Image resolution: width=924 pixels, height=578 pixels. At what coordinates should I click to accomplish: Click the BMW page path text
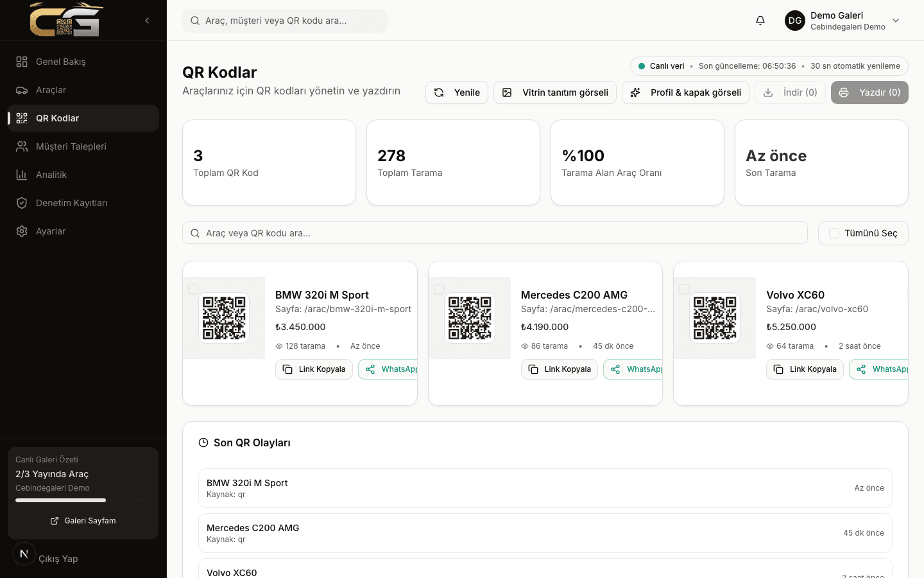pos(343,309)
